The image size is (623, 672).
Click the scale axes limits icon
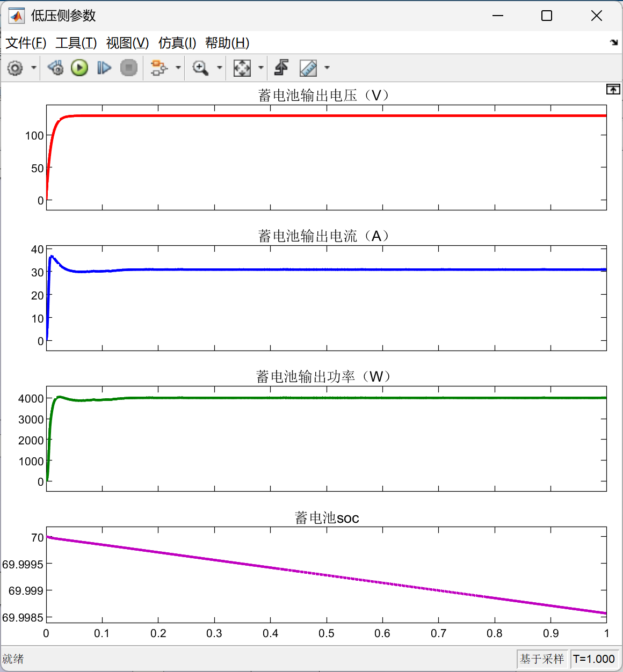[242, 68]
